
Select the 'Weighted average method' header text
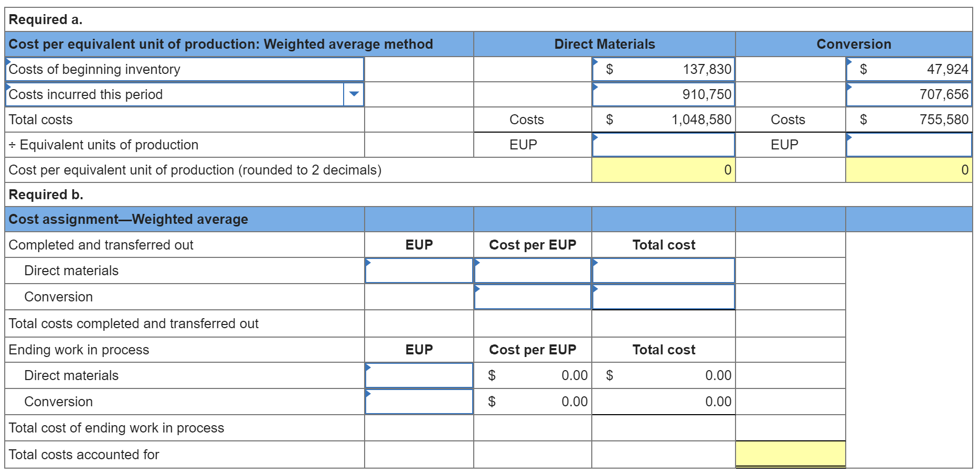[348, 44]
